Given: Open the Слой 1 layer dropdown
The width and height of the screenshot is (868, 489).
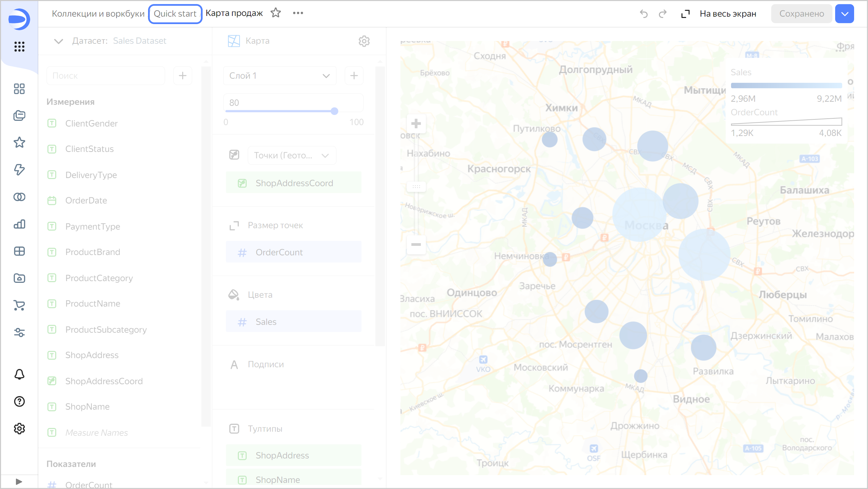Looking at the screenshot, I should pos(280,75).
